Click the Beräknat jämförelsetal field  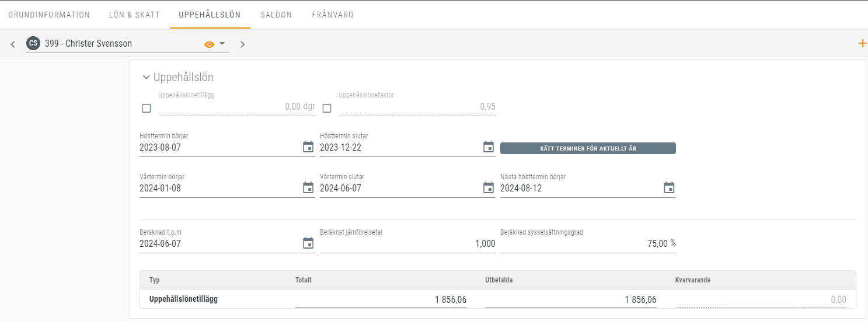[x=407, y=243]
